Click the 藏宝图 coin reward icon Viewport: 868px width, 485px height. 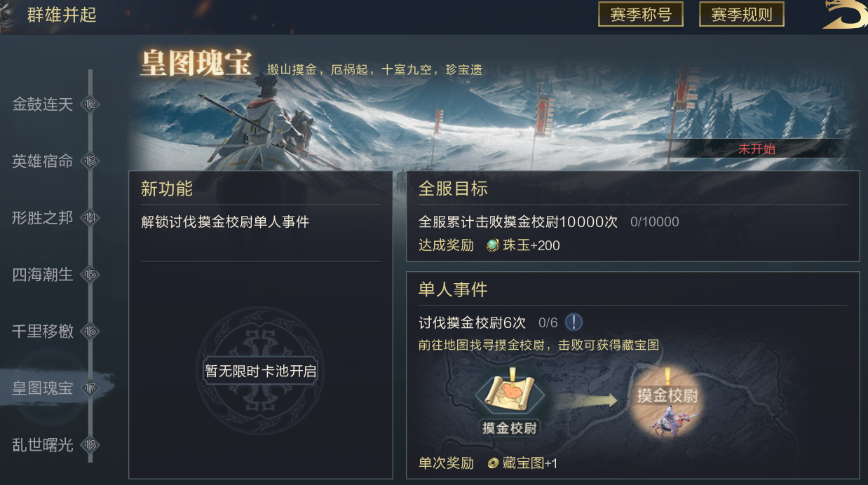click(493, 463)
